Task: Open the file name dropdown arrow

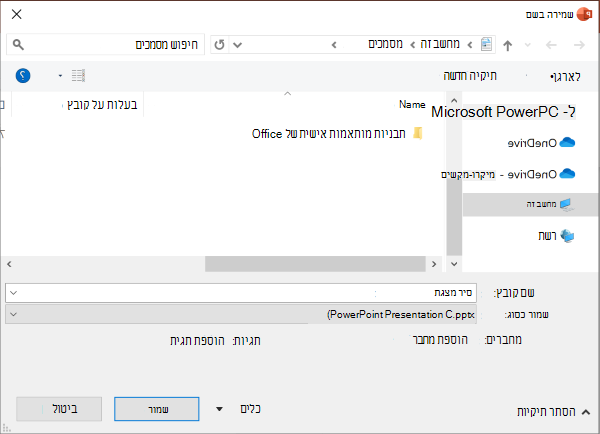Action: click(x=13, y=293)
